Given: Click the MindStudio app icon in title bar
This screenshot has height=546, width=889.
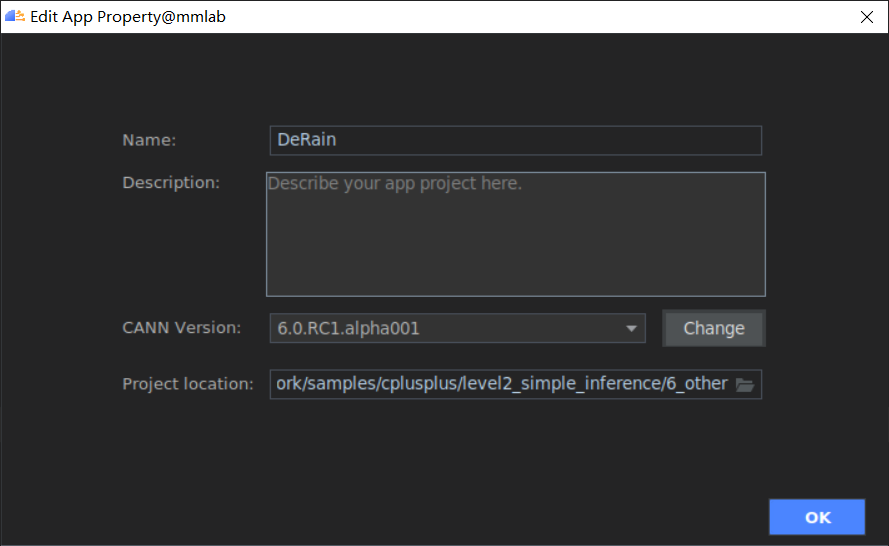Looking at the screenshot, I should [15, 16].
